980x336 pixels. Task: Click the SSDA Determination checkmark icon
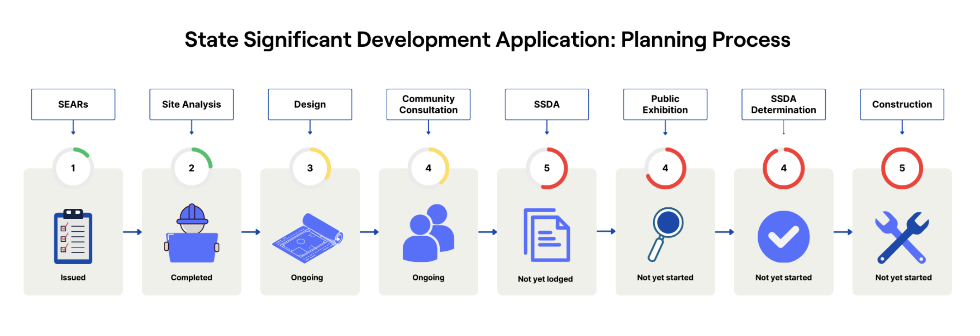tap(783, 237)
